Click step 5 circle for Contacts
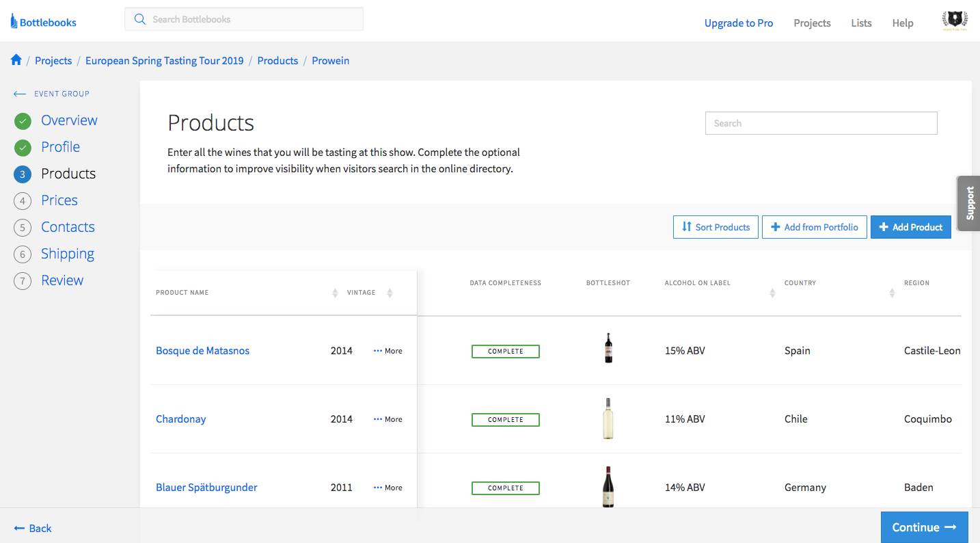The image size is (980, 543). [23, 228]
